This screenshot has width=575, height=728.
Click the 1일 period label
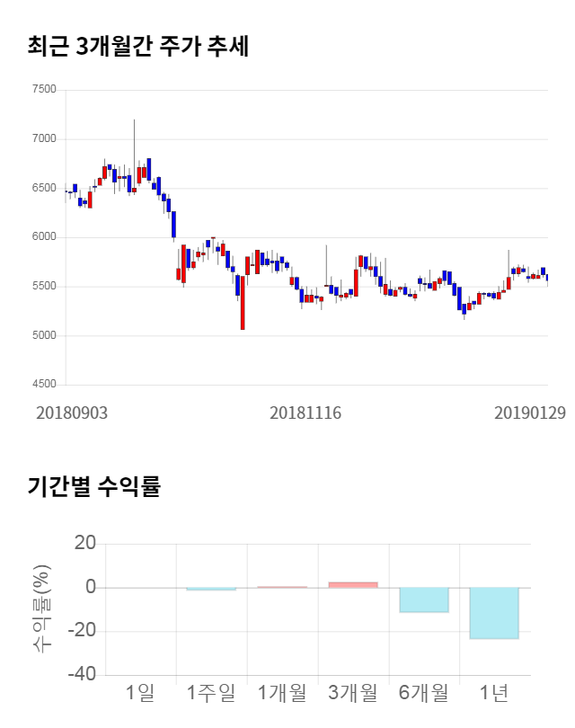click(140, 693)
